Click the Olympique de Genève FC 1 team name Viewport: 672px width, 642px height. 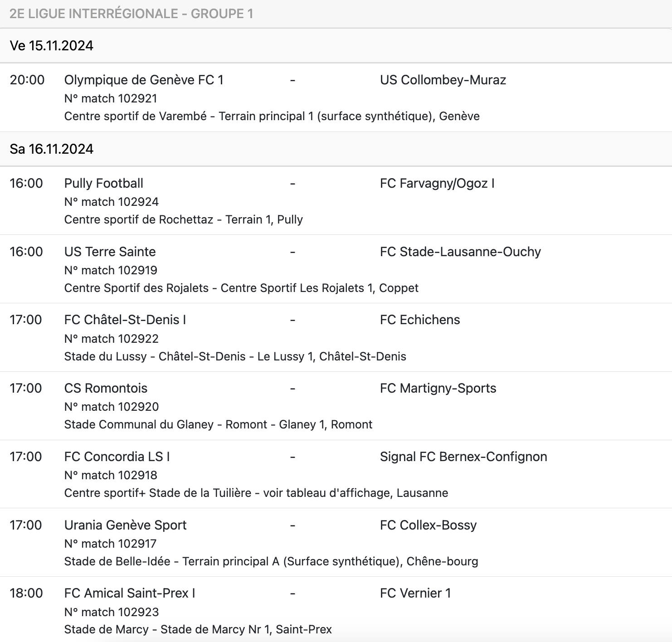(x=144, y=80)
